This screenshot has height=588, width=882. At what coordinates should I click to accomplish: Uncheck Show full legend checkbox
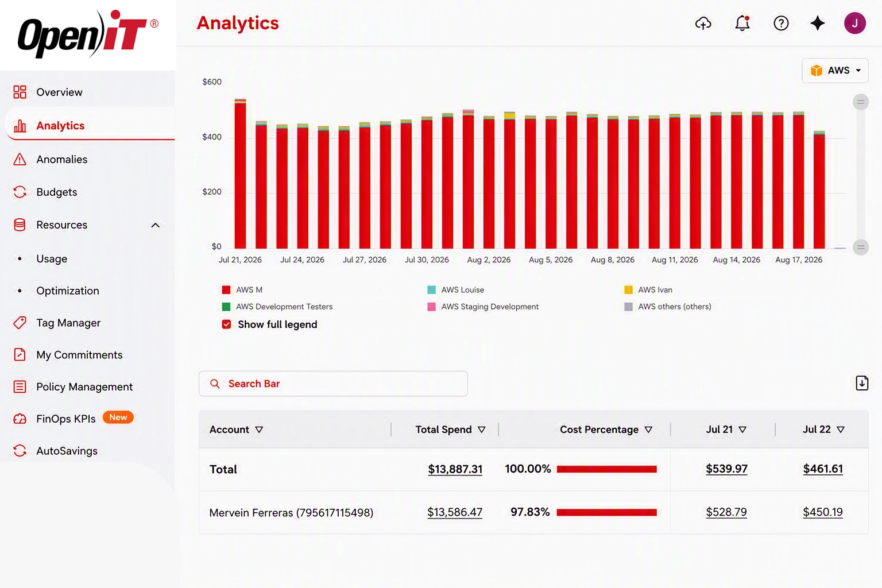pyautogui.click(x=226, y=324)
